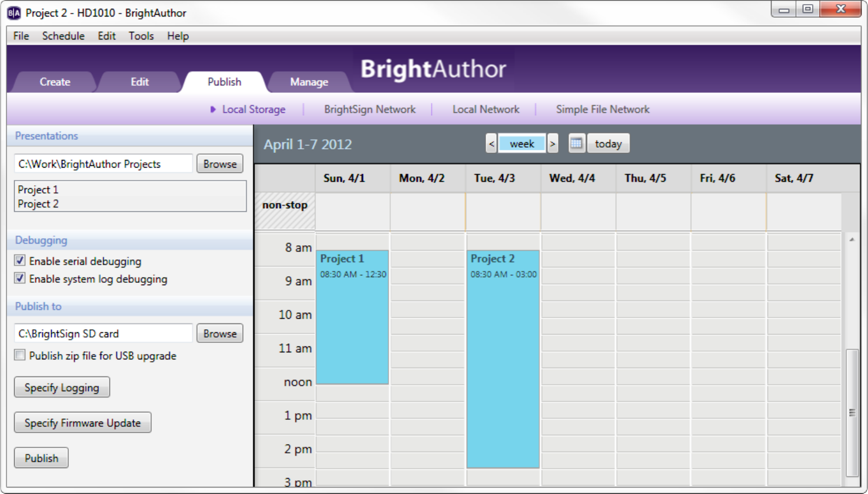Minimize the BrightAuthor window
The height and width of the screenshot is (494, 868).
coord(784,9)
